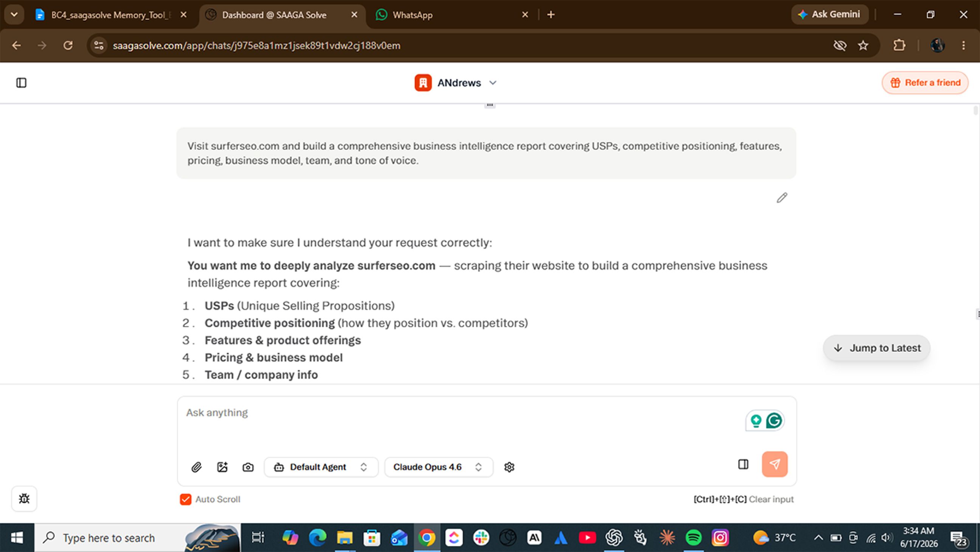Open a new browser tab

pos(551,15)
